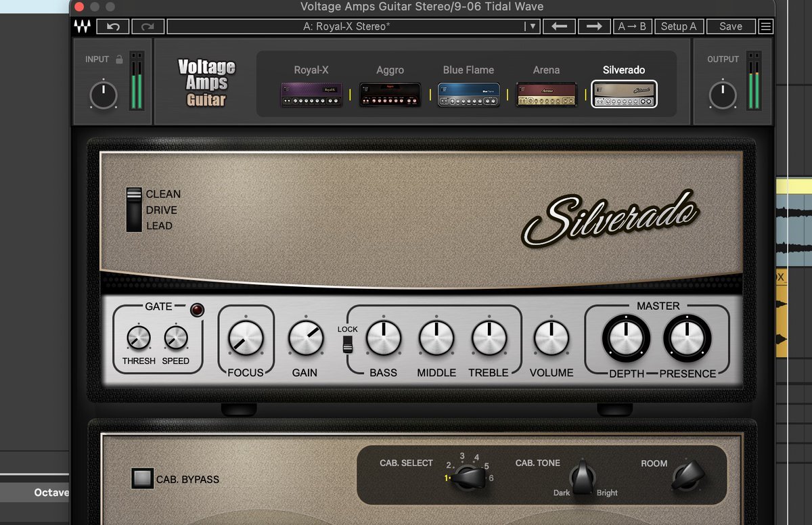Toggle the CLEAN/DRIVE/LEAD channel switch
Viewport: 812px width, 525px height.
pyautogui.click(x=134, y=210)
